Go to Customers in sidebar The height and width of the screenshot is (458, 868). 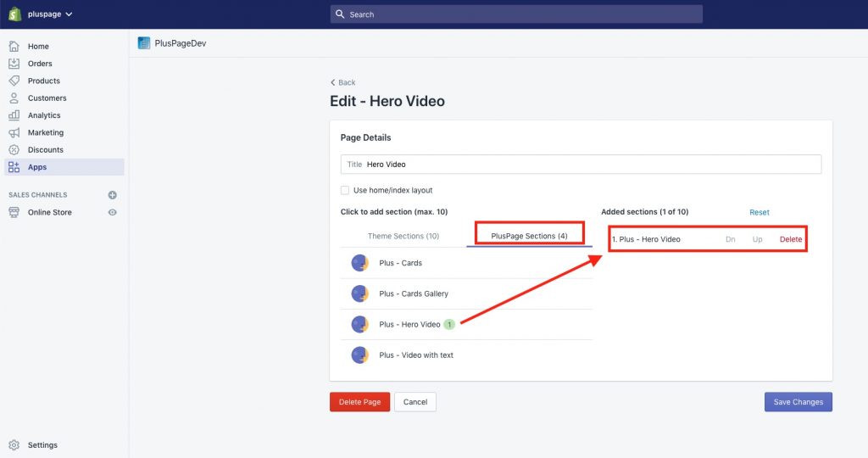coord(47,98)
